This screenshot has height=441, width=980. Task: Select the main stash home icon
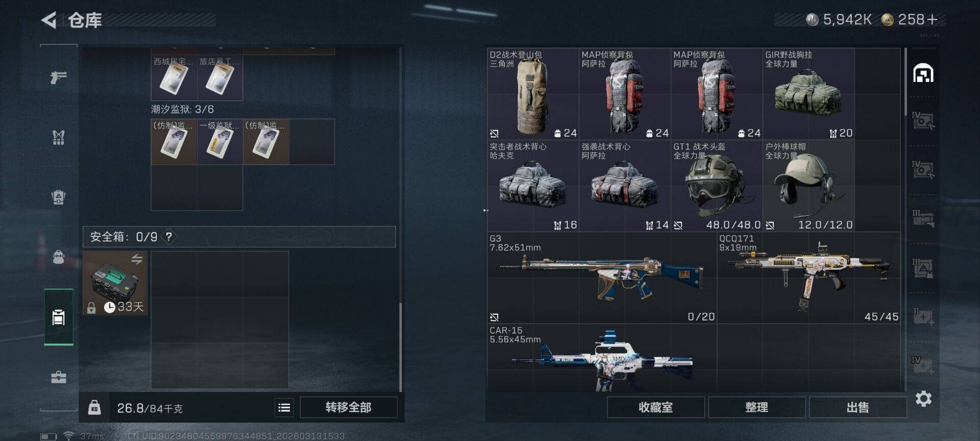pyautogui.click(x=923, y=73)
